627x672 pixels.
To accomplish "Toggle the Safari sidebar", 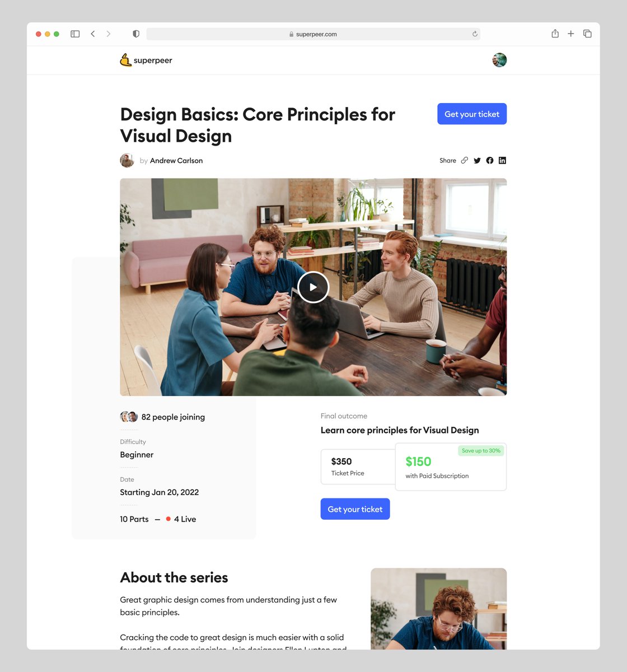I will click(74, 34).
